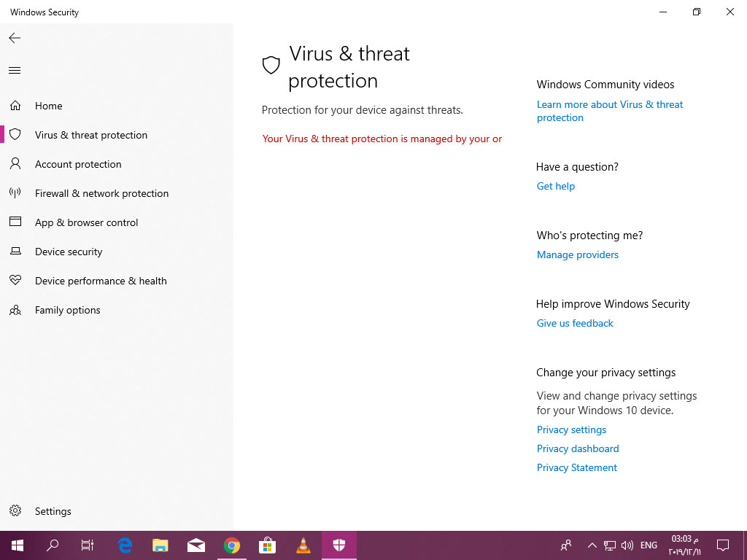Click the Family options people icon
The width and height of the screenshot is (747, 560).
click(x=15, y=310)
